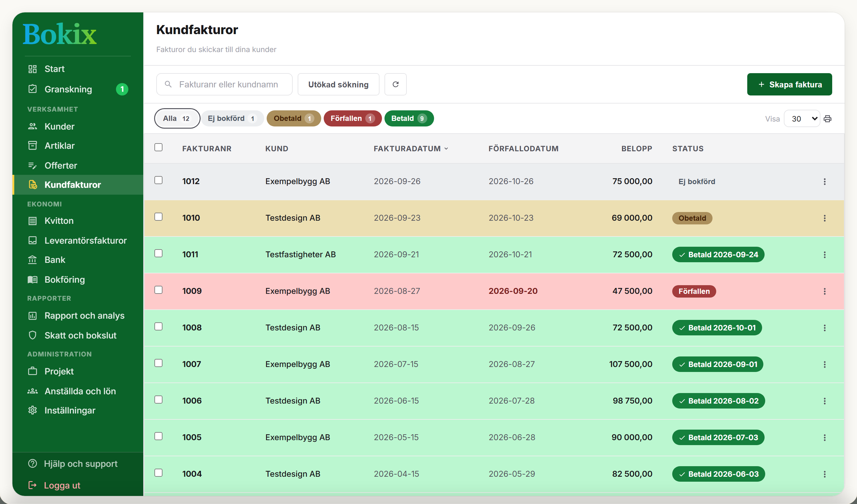The width and height of the screenshot is (857, 504).
Task: Check the box for invoice 1012
Action: tap(158, 180)
